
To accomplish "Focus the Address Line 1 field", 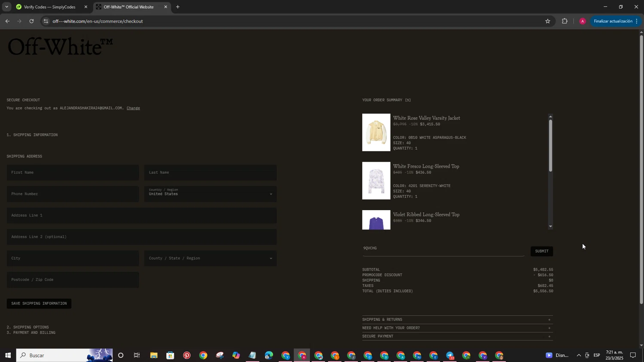I will 142,215.
